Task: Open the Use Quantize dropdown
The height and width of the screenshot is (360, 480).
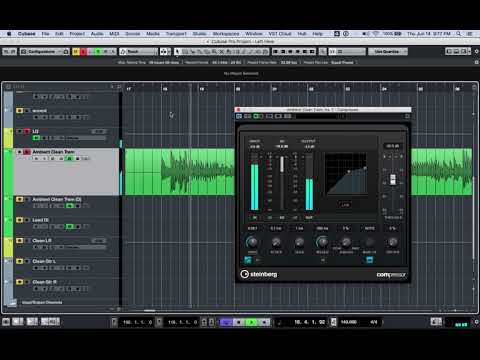Action: (388, 52)
